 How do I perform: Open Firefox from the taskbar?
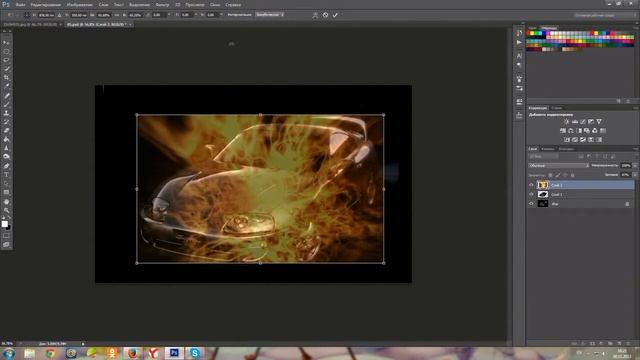pos(133,353)
